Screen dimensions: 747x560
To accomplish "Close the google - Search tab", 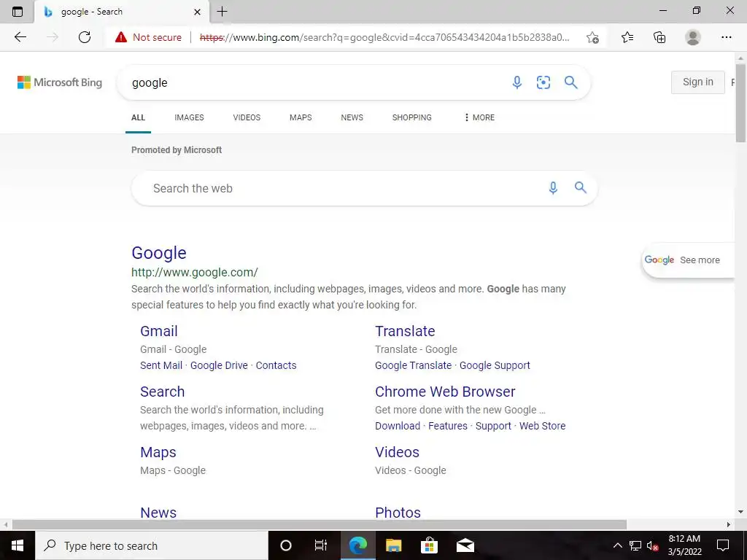I will pyautogui.click(x=197, y=12).
